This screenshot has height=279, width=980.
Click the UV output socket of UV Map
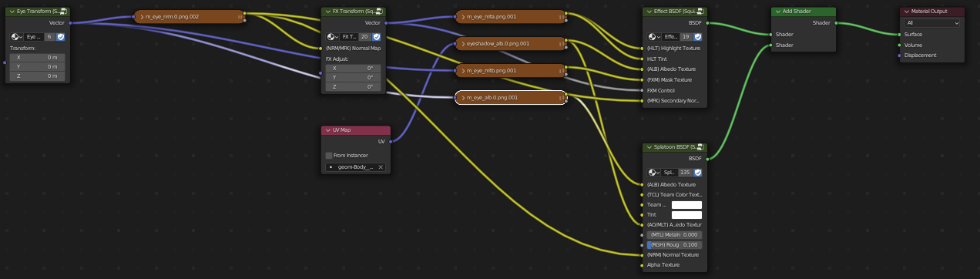[390, 141]
